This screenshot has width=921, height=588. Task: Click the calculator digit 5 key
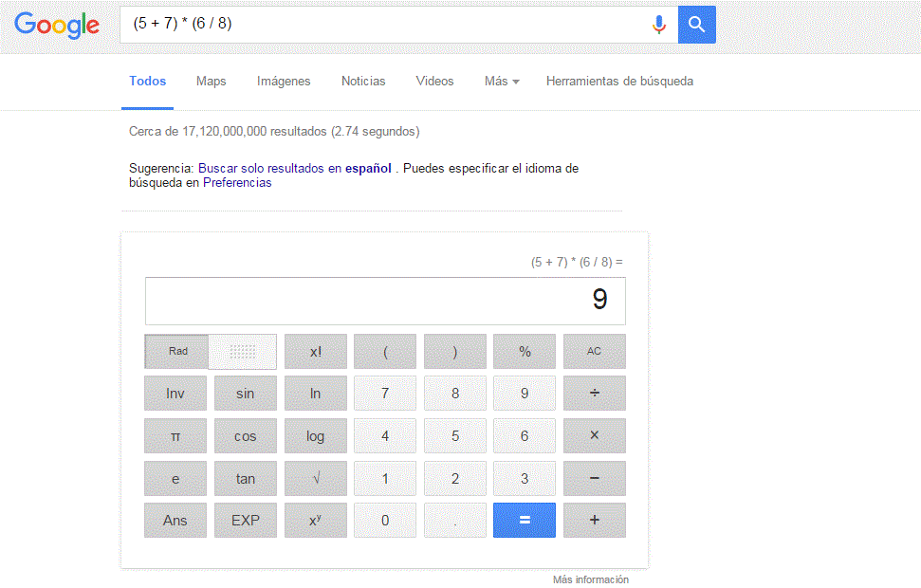coord(455,436)
